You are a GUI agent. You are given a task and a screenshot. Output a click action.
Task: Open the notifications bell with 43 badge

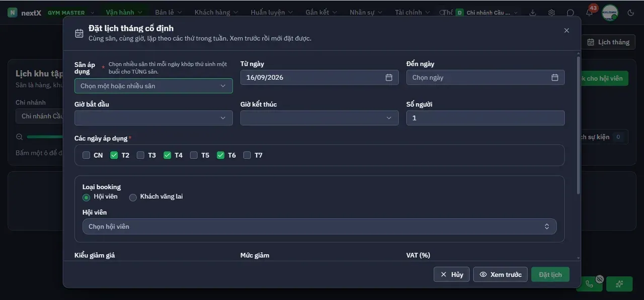tap(590, 12)
